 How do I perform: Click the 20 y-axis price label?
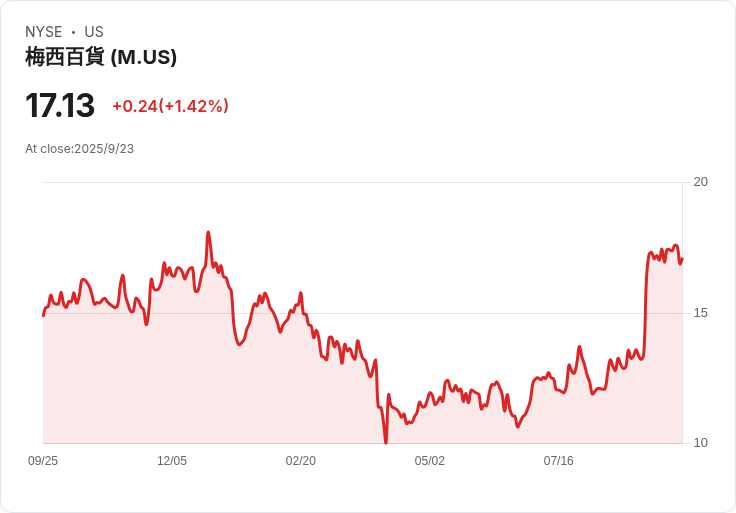click(x=700, y=182)
